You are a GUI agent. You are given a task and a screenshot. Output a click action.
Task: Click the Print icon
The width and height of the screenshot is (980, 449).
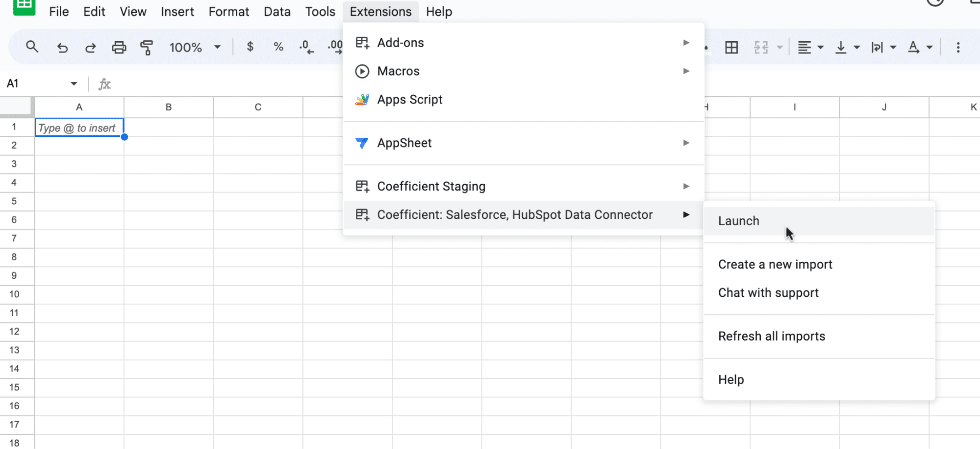tap(119, 48)
